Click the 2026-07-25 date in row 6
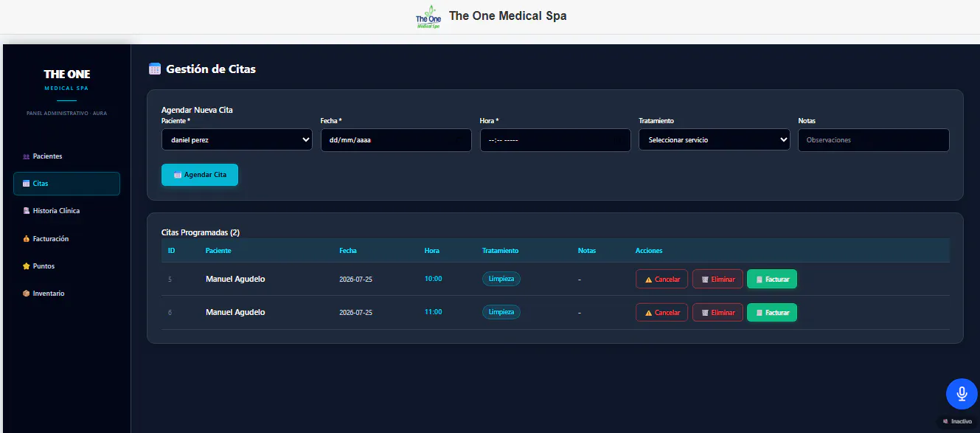980x433 pixels. tap(355, 313)
